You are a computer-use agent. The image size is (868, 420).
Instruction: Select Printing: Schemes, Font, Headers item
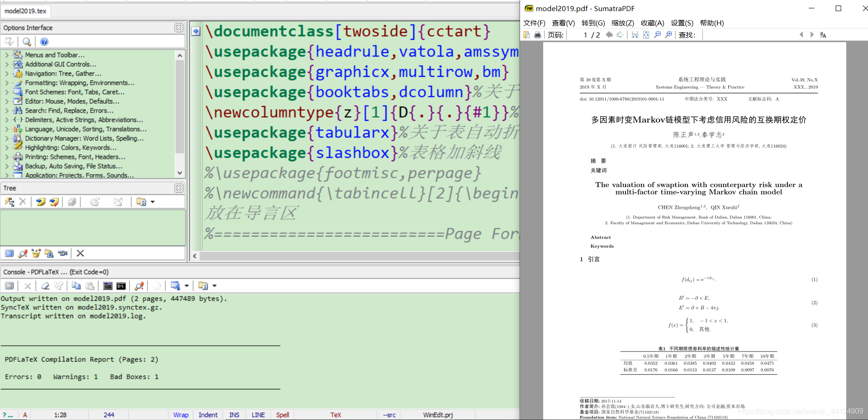[x=75, y=157]
